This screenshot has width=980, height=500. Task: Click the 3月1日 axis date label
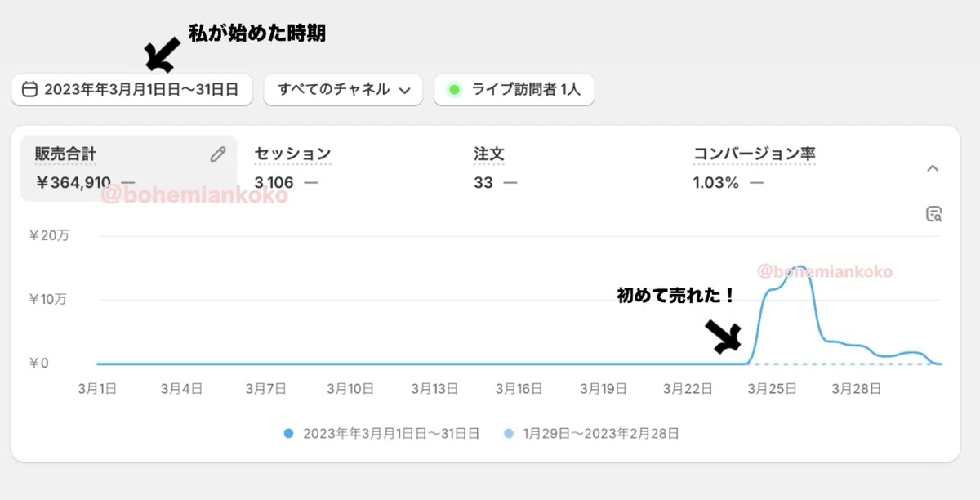(97, 389)
